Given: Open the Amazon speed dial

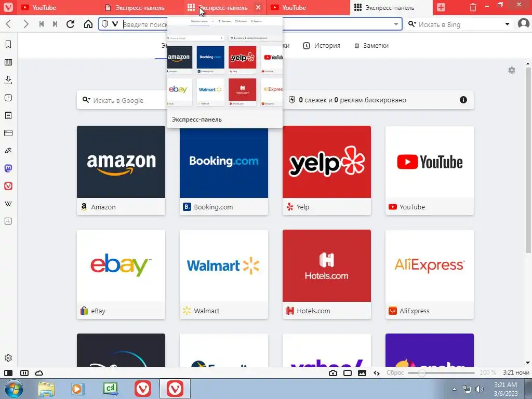Looking at the screenshot, I should click(121, 170).
